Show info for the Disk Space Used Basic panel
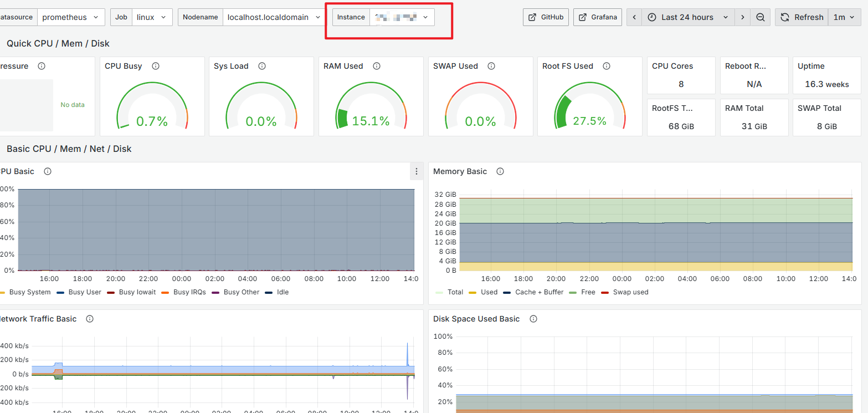 pyautogui.click(x=533, y=319)
